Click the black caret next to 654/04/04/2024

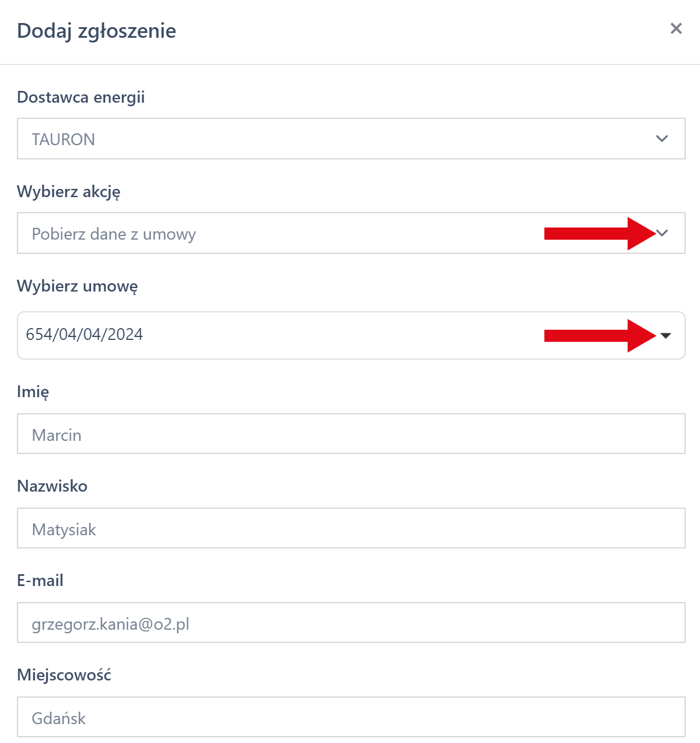pos(666,335)
